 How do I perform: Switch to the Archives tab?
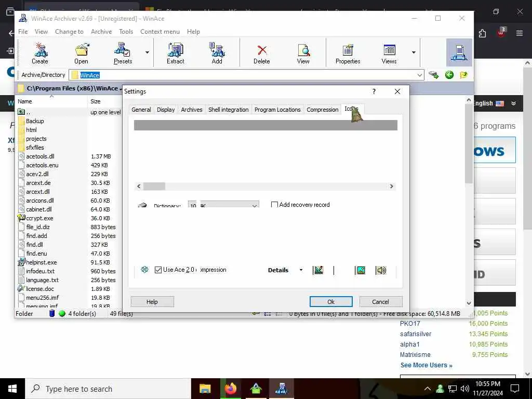click(x=191, y=110)
